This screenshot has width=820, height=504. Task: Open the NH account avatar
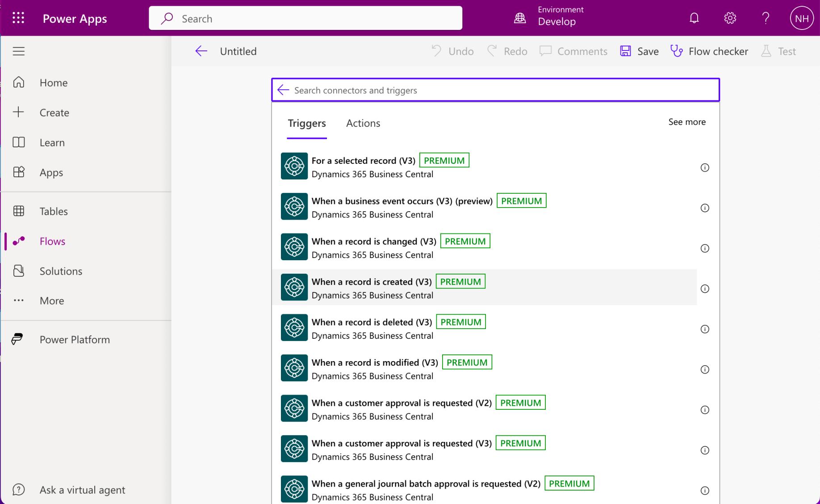(x=801, y=18)
